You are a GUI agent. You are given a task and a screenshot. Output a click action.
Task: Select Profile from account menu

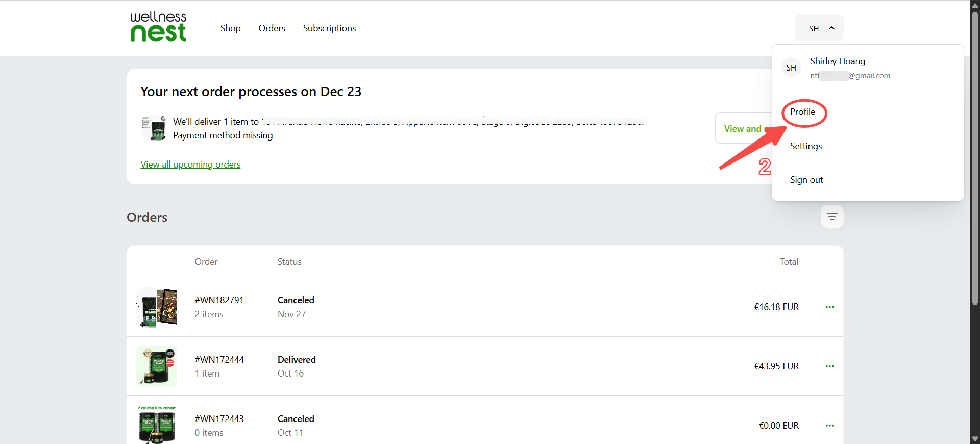tap(802, 112)
